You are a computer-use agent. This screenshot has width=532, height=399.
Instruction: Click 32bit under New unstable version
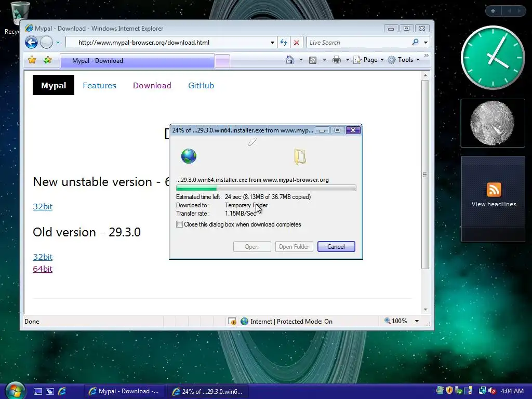point(43,206)
